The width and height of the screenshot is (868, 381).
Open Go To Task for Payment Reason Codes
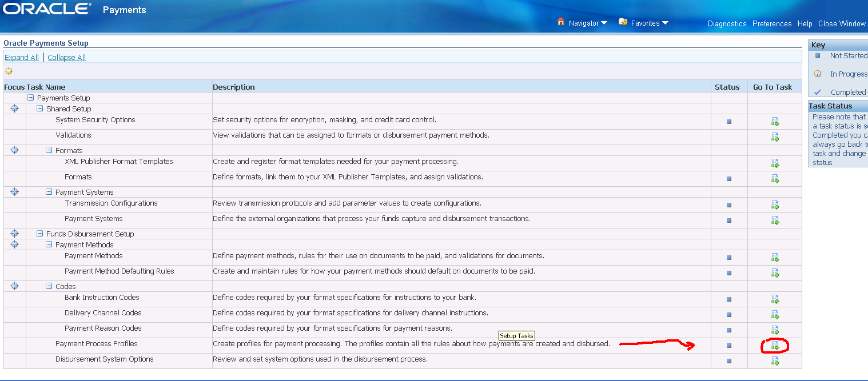click(775, 330)
